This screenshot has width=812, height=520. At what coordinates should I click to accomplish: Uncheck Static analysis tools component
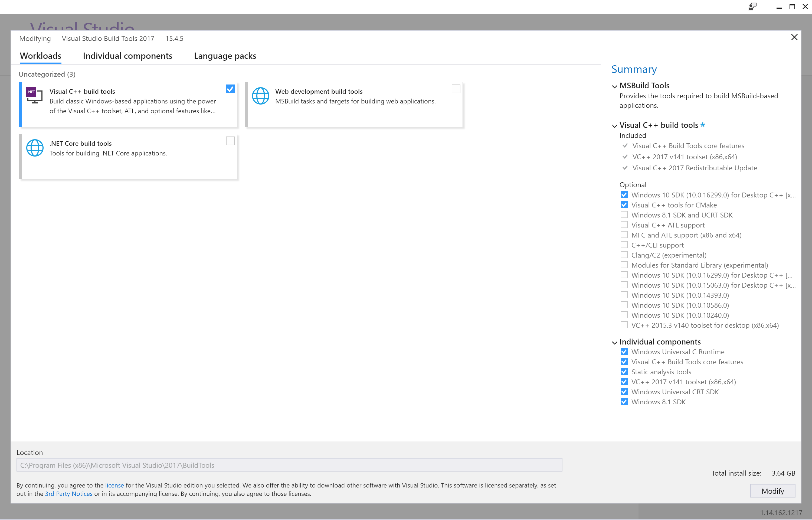[x=624, y=371]
